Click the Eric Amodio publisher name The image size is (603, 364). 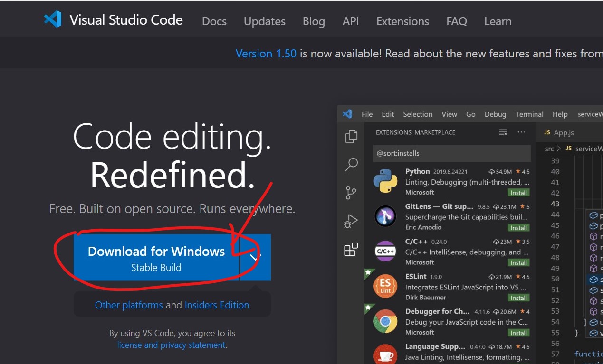pyautogui.click(x=423, y=227)
